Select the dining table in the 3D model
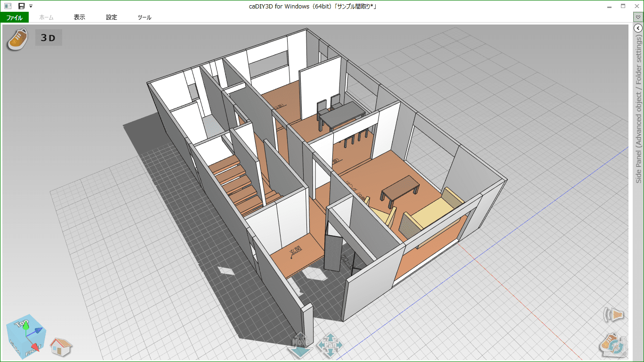This screenshot has height=362, width=644. pyautogui.click(x=343, y=115)
